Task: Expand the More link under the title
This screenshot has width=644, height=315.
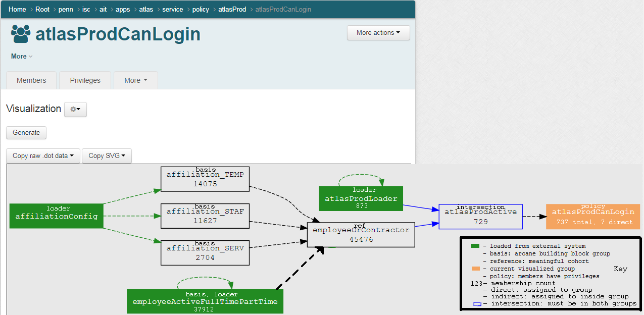Action: coord(22,56)
